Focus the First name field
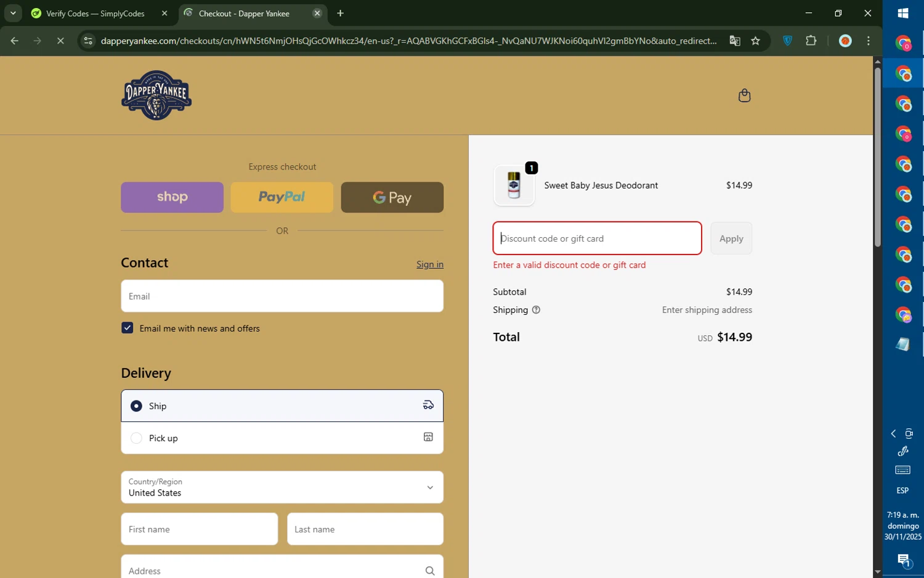Viewport: 924px width, 578px height. coord(200,529)
